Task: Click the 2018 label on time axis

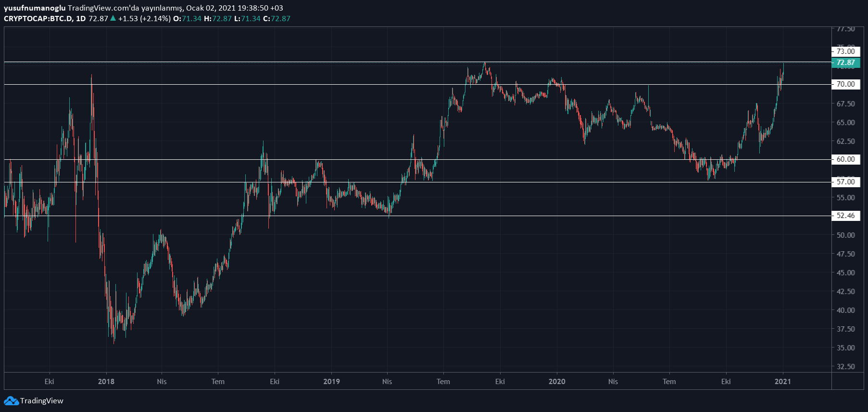Action: (106, 382)
